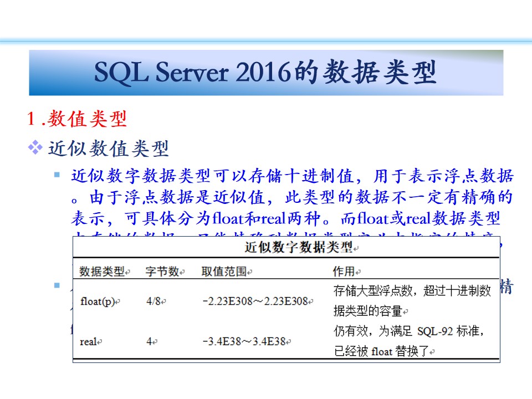Image resolution: width=532 pixels, height=399 pixels.
Task: Click the 4/8 byte count cell
Action: pos(154,301)
